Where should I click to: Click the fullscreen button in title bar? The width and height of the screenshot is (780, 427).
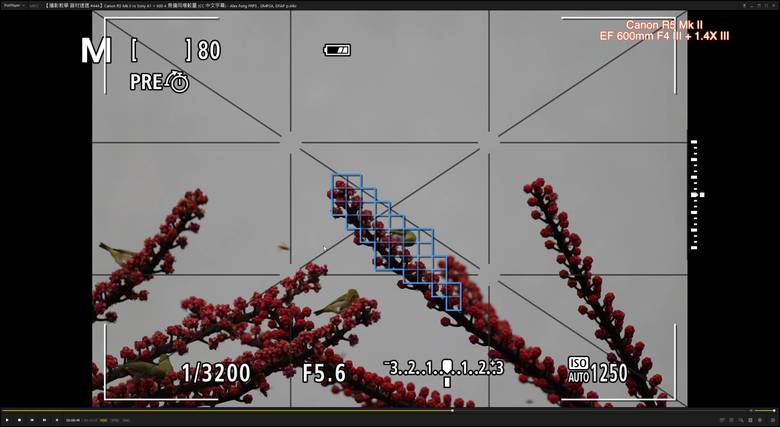pos(767,5)
